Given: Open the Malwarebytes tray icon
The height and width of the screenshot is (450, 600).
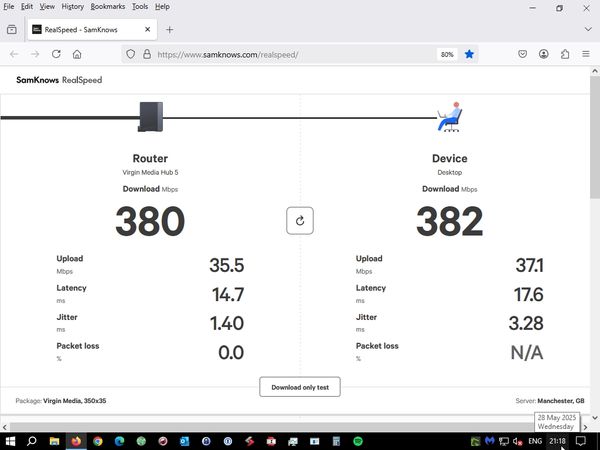Looking at the screenshot, I should [x=489, y=441].
